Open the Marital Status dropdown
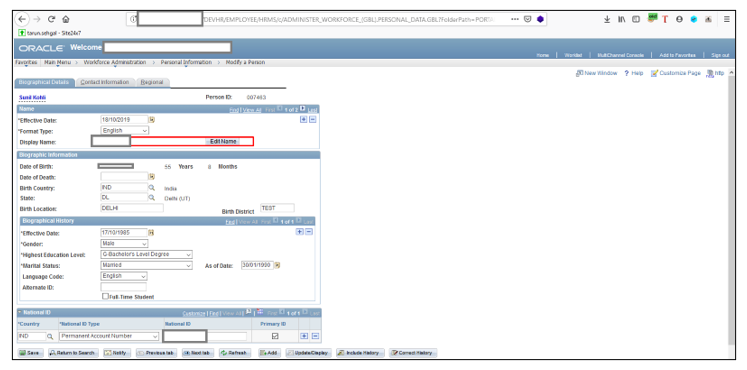This screenshot has width=747, height=370. point(147,265)
